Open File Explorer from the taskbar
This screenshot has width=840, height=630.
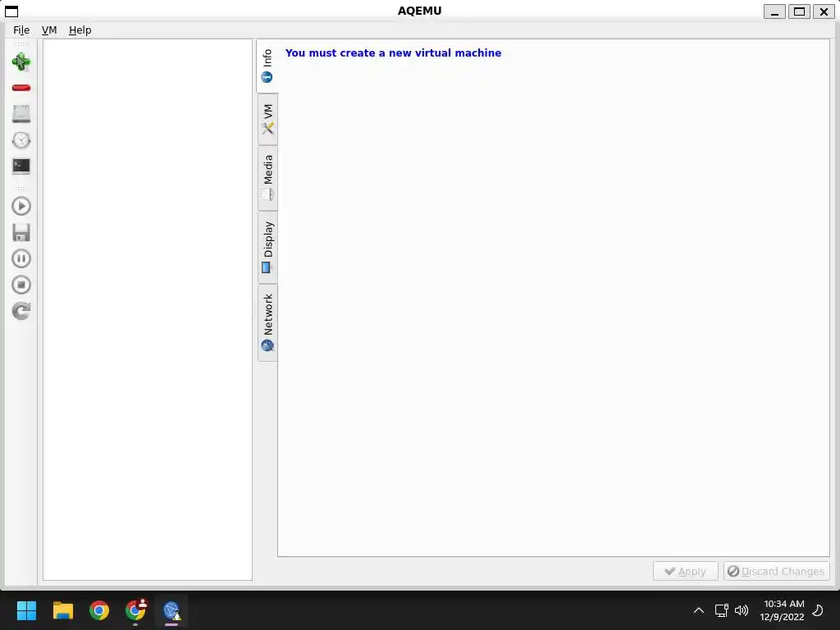coord(62,610)
